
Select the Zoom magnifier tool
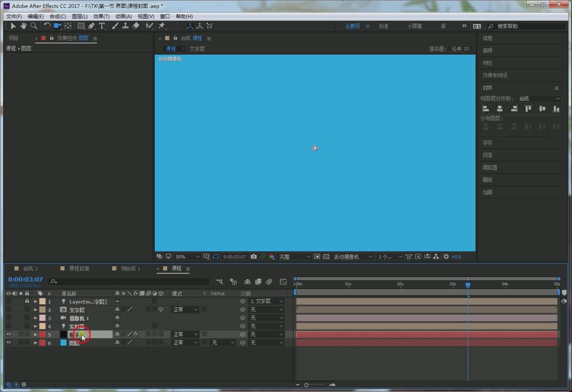pos(34,26)
